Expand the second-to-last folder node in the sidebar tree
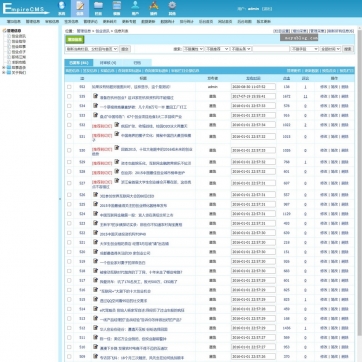Viewport: 362px width, 362px height. [x=4, y=67]
